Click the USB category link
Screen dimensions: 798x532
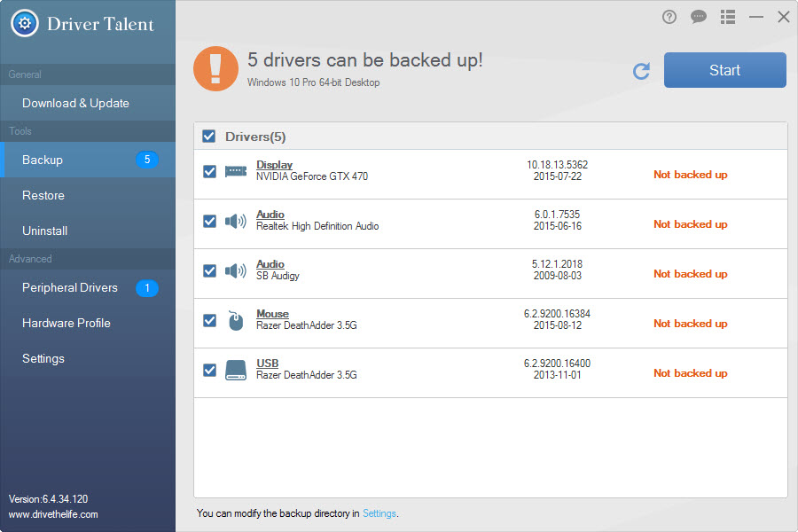click(267, 364)
